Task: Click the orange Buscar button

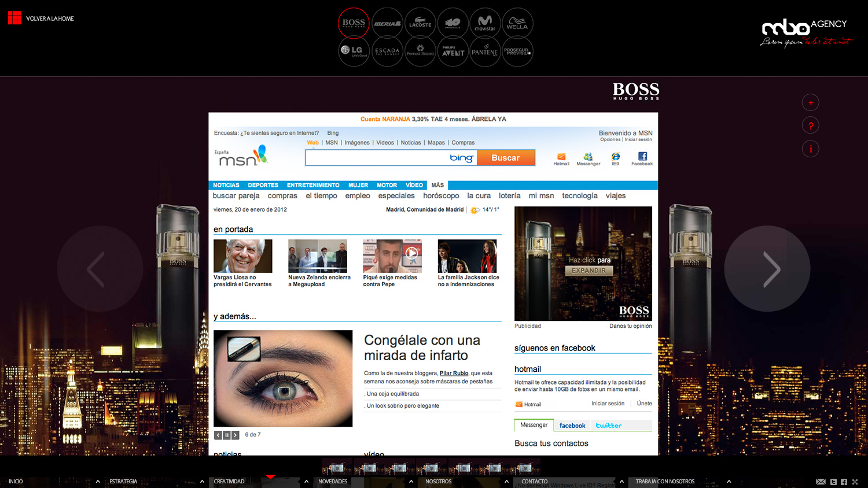Action: tap(506, 158)
